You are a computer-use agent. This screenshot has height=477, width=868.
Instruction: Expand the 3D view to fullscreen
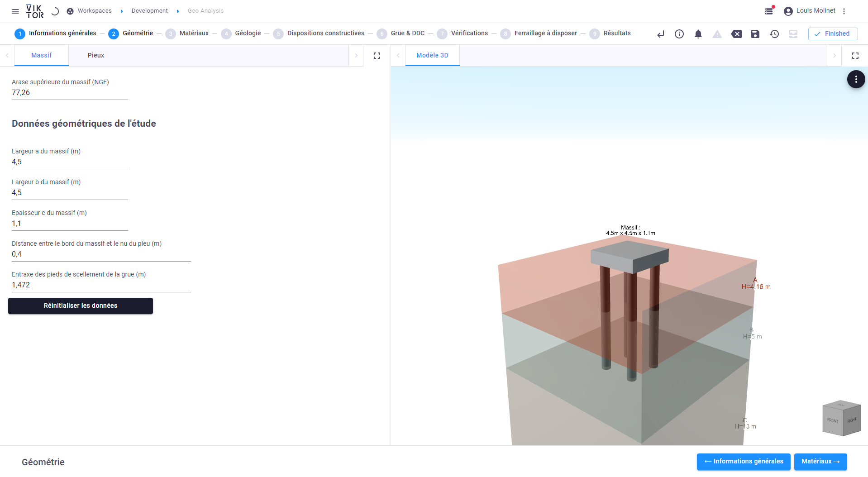(855, 56)
